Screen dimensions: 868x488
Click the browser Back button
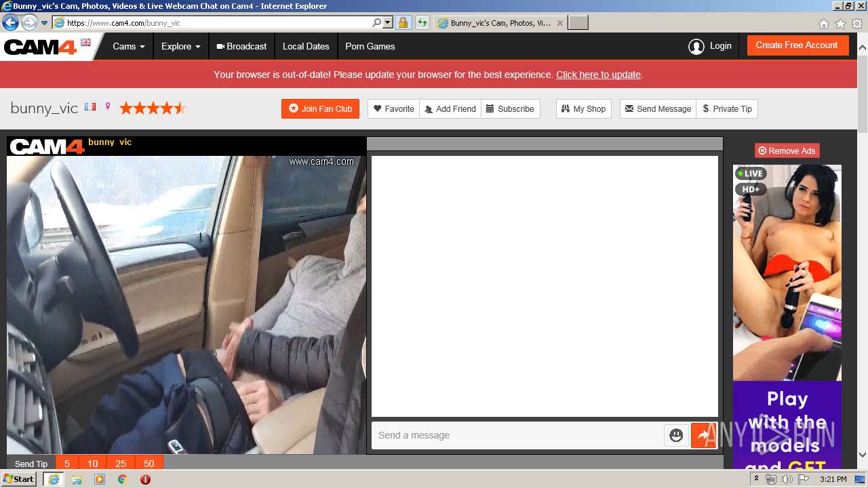coord(10,23)
